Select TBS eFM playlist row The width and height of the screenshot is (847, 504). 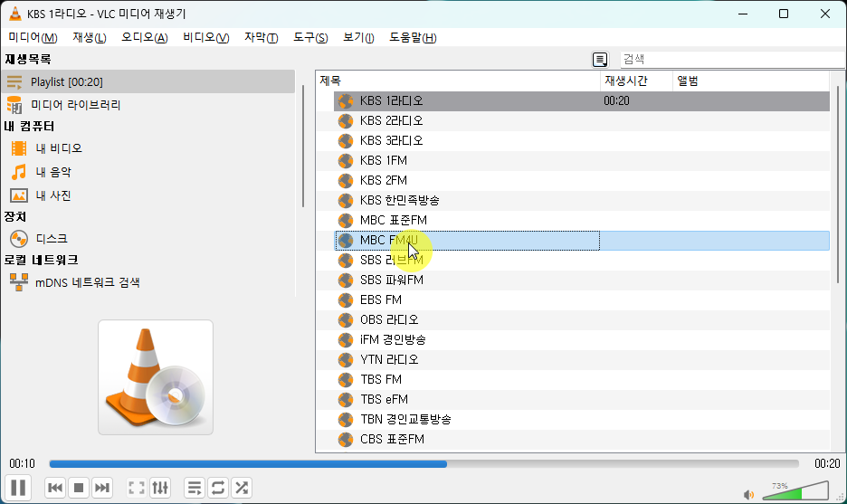(582, 399)
